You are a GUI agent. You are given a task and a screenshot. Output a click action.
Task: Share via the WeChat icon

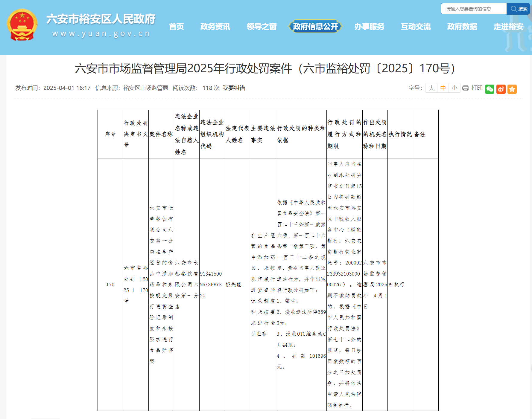point(490,89)
